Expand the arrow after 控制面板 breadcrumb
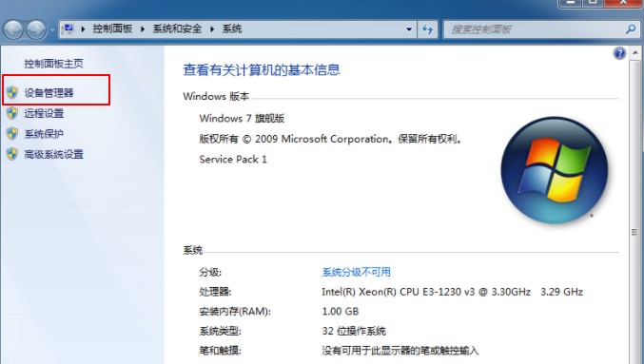The width and height of the screenshot is (644, 364). pyautogui.click(x=143, y=29)
